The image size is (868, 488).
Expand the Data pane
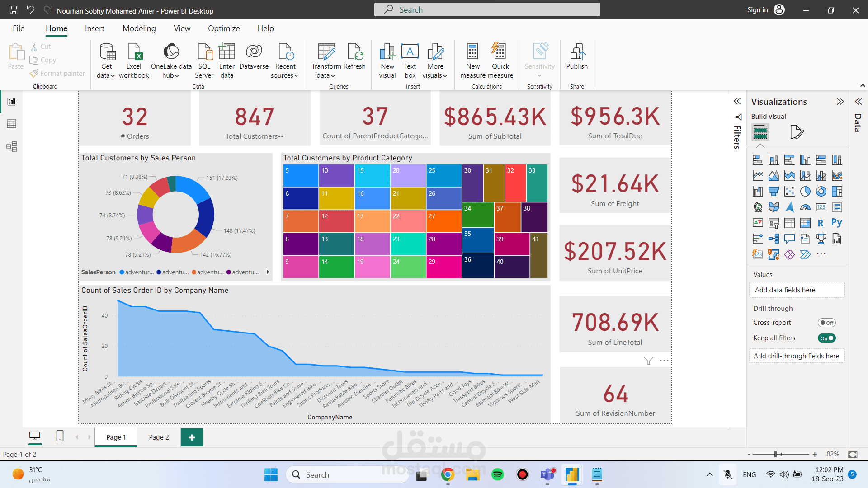tap(858, 101)
